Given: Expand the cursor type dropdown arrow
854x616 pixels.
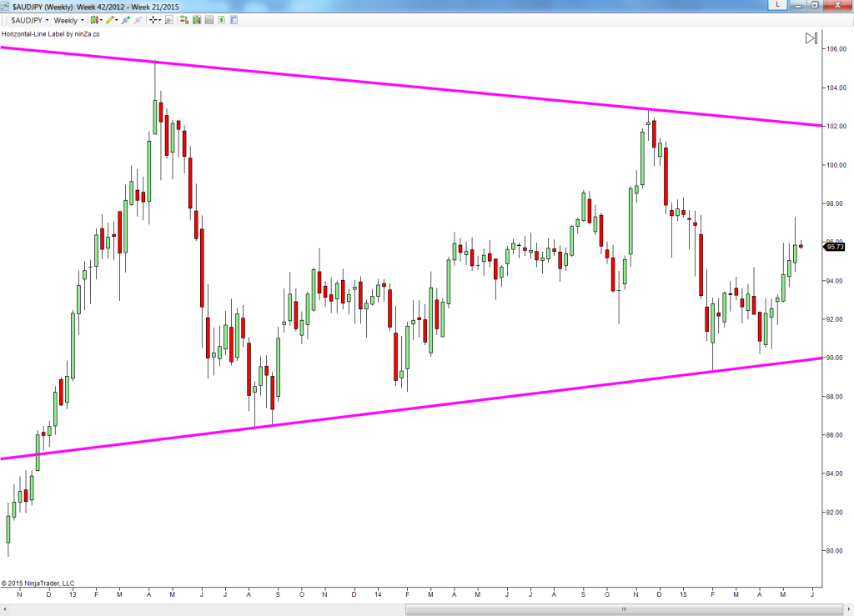Looking at the screenshot, I should 159,20.
